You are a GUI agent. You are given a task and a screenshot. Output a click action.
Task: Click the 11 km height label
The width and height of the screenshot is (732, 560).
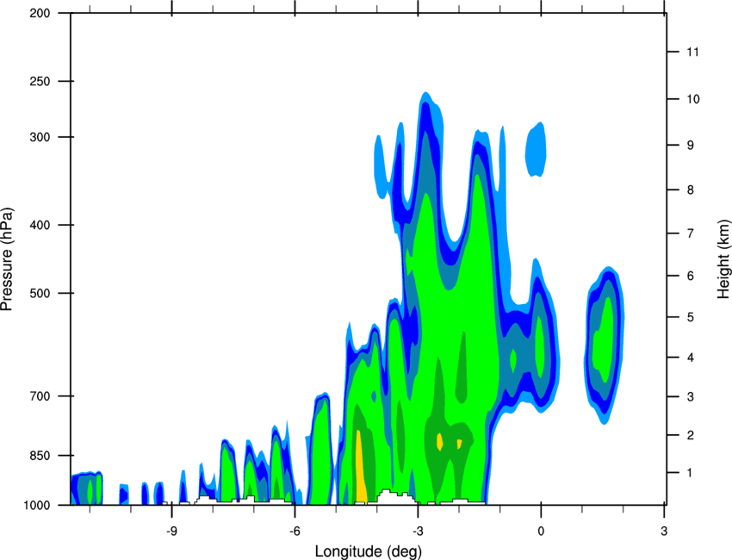[x=693, y=52]
